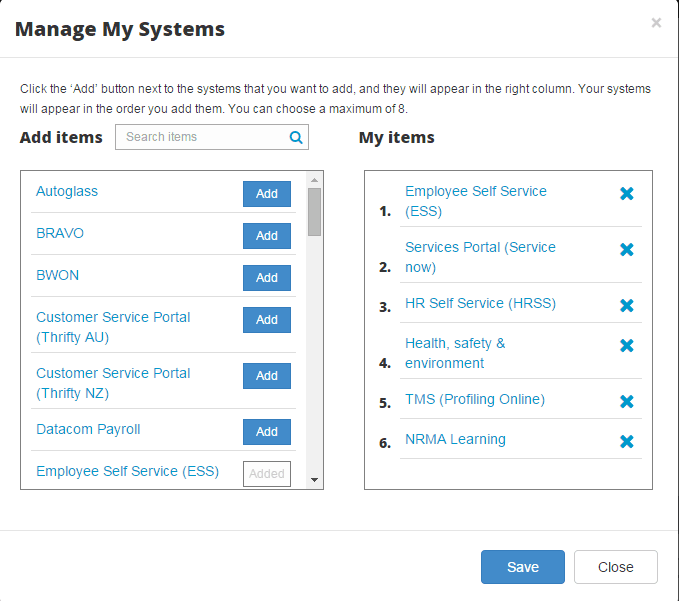
Task: Remove Services Portal (Service now) from My items
Action: [627, 249]
